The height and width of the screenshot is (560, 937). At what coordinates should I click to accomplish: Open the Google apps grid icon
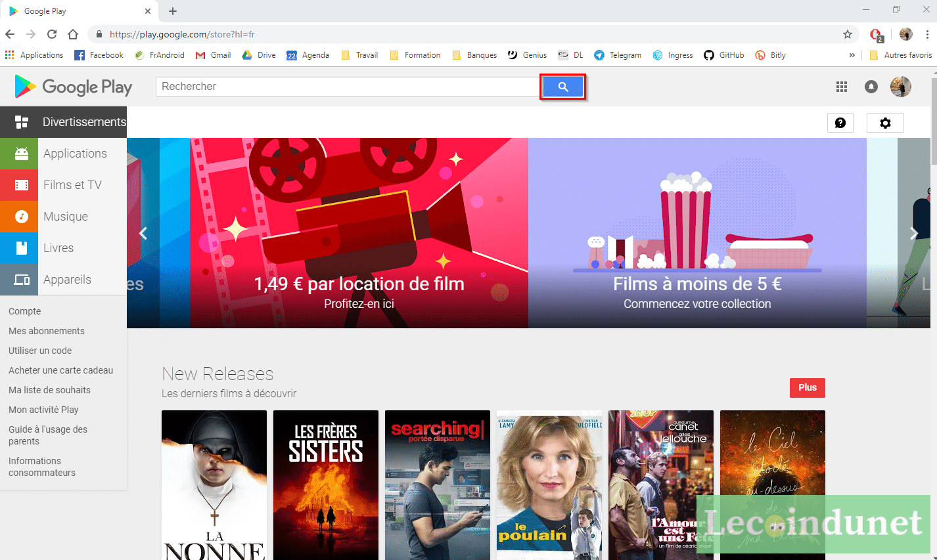click(841, 87)
